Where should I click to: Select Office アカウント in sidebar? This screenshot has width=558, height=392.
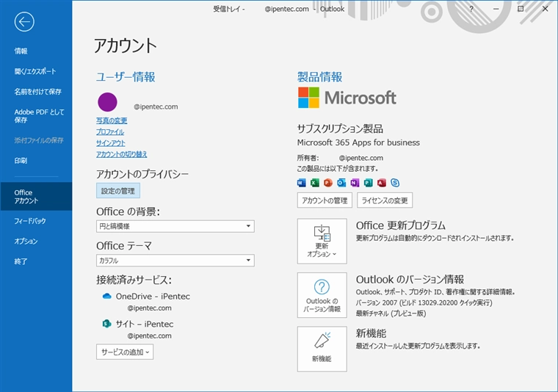(36, 196)
